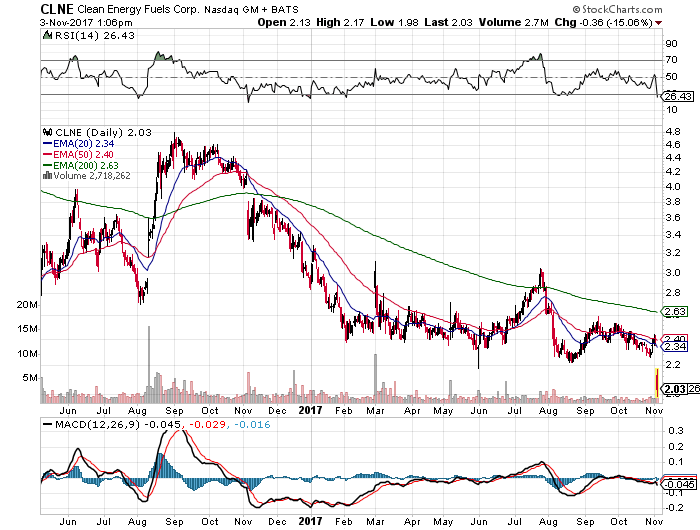This screenshot has width=700, height=530.
Task: Click the candlestick icon beside CLNE (Daily)
Action: [x=47, y=132]
